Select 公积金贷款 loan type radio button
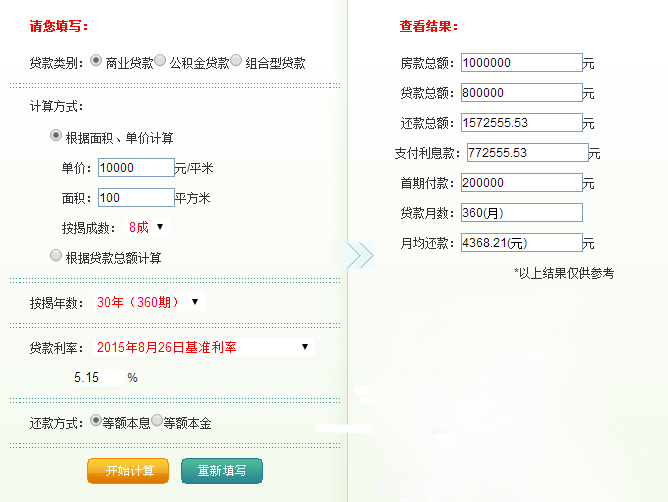This screenshot has height=502, width=668. click(x=161, y=61)
